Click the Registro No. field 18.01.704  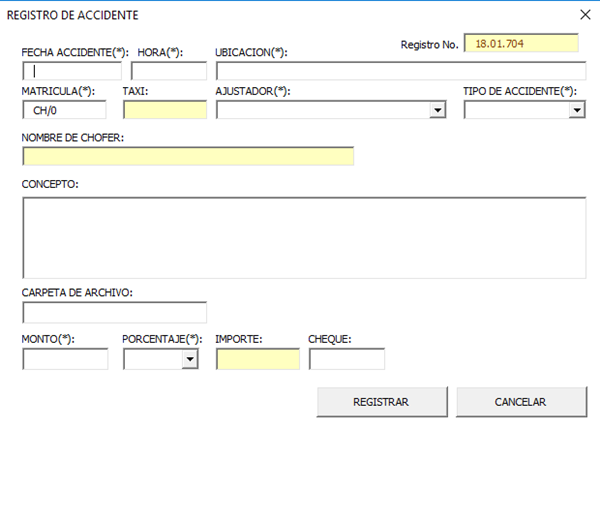521,44
